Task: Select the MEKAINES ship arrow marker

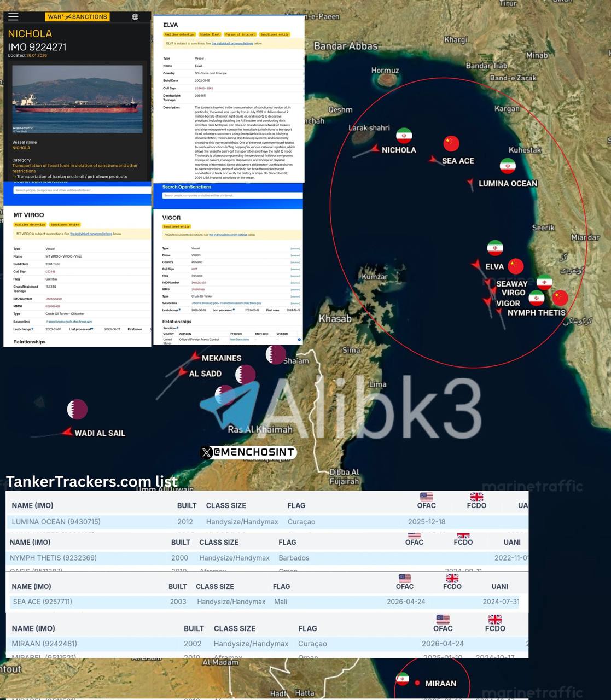Action: (x=194, y=357)
